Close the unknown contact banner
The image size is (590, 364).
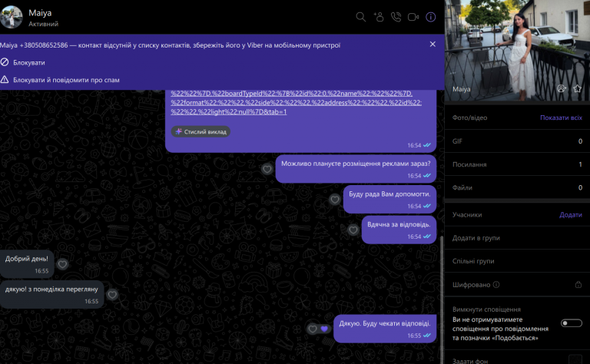pyautogui.click(x=433, y=45)
